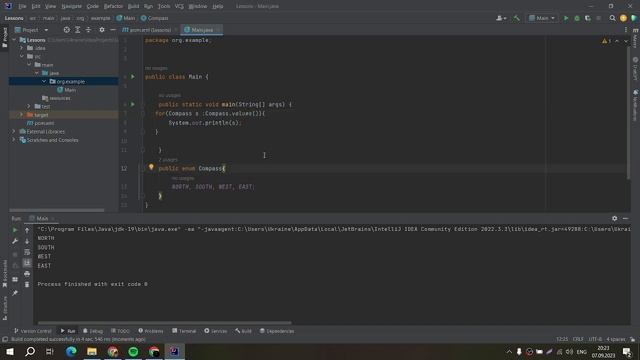Image resolution: width=640 pixels, height=360 pixels.
Task: Open the Problems tool window
Action: (151, 331)
